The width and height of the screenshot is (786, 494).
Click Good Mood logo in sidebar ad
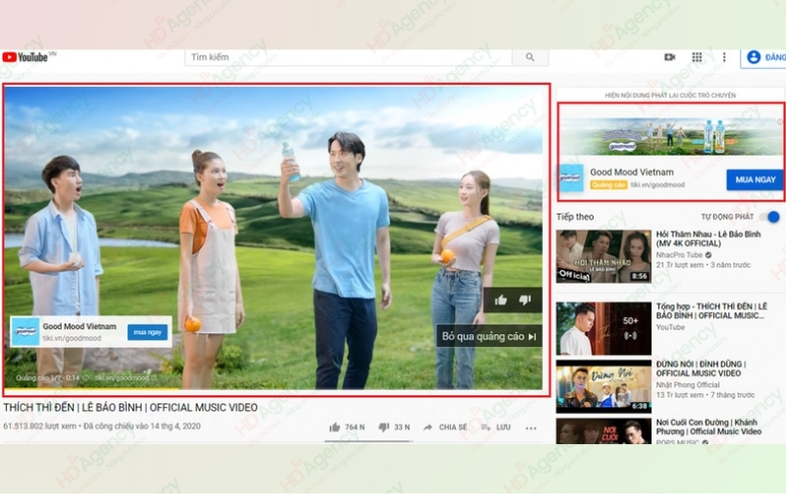click(571, 178)
